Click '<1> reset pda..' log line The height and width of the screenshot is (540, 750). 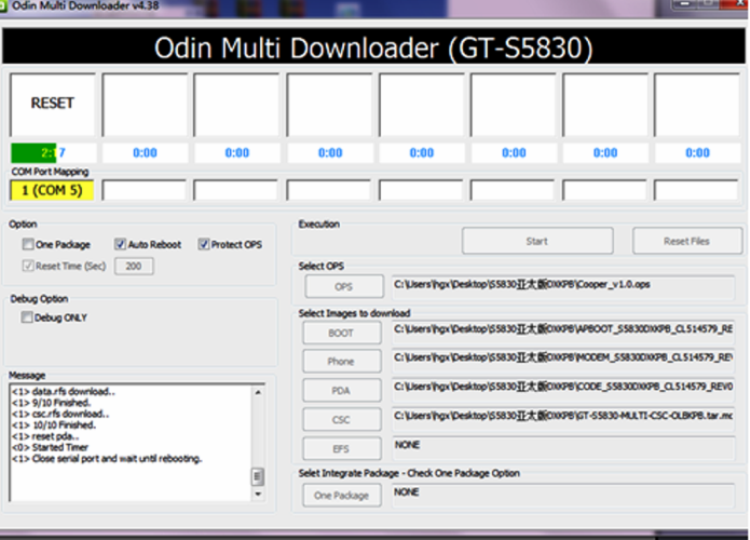click(x=45, y=436)
